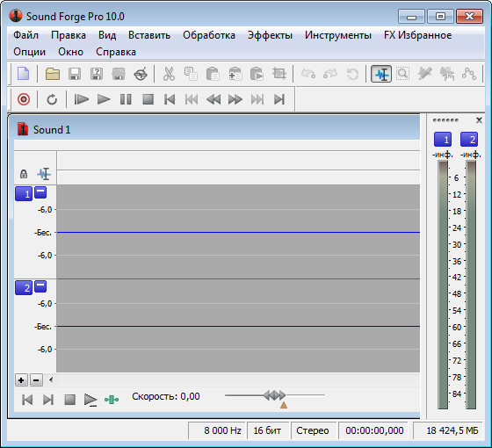Click the Скорость playback rate slider

pyautogui.click(x=275, y=395)
